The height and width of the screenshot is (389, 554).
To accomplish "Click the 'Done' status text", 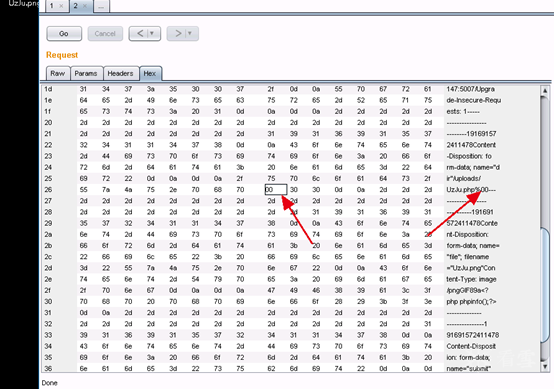I will point(49,383).
